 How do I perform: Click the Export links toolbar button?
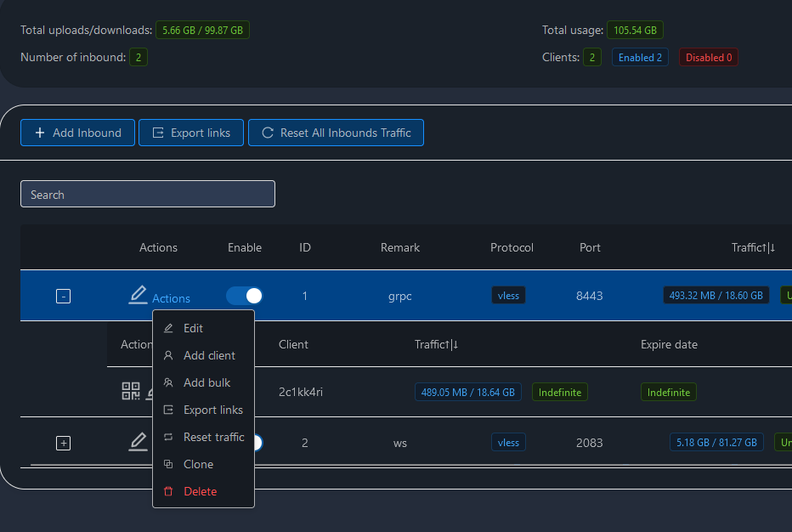click(x=191, y=133)
